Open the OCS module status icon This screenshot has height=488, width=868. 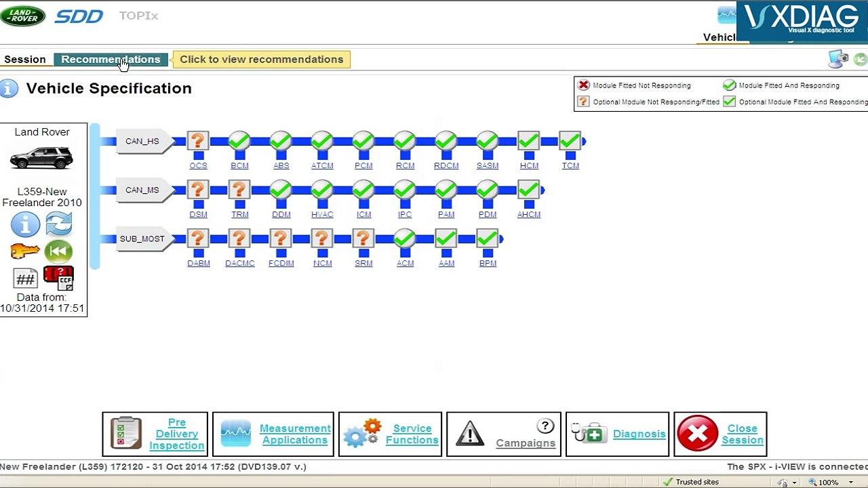(198, 141)
